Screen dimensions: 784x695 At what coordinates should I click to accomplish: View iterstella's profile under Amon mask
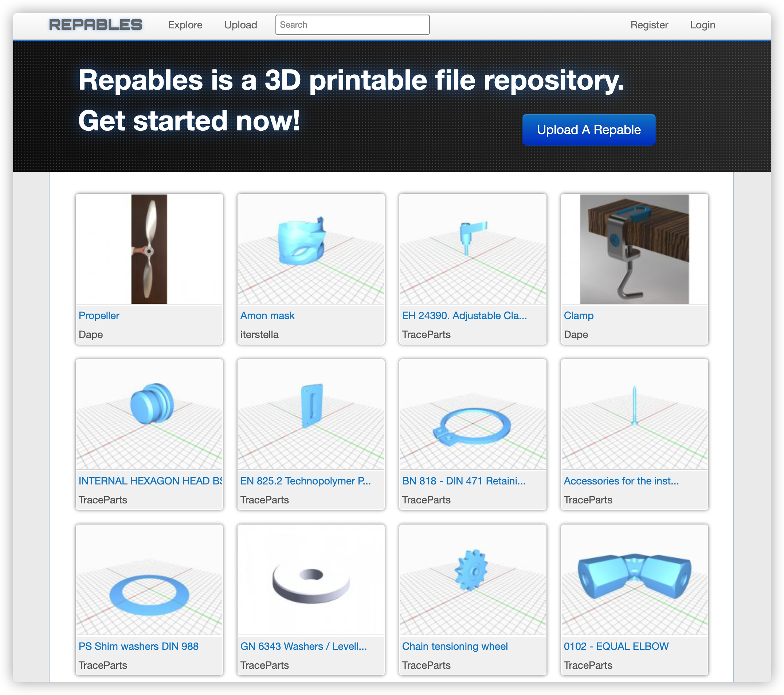click(259, 334)
